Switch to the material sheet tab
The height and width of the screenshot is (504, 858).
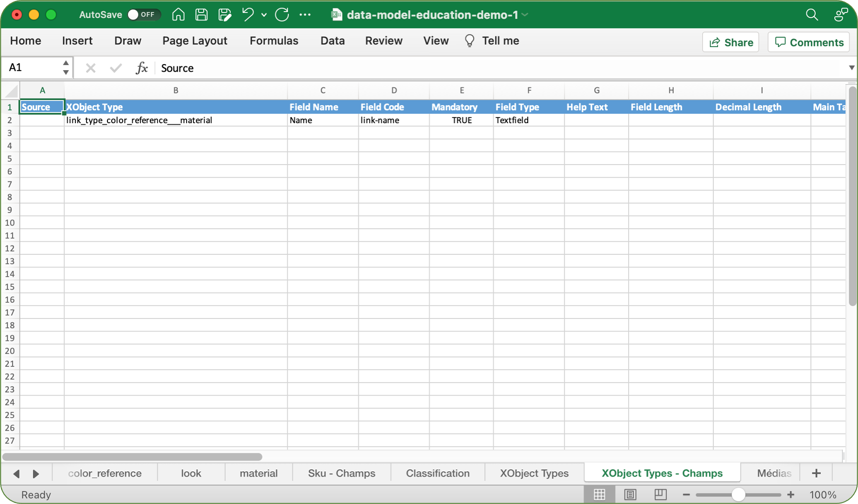click(x=259, y=473)
